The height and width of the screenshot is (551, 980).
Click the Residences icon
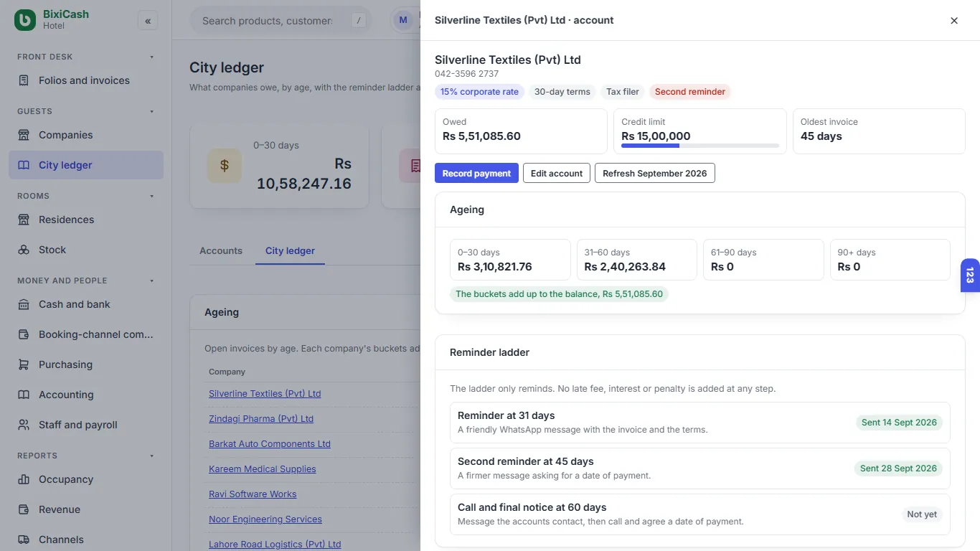click(x=24, y=220)
